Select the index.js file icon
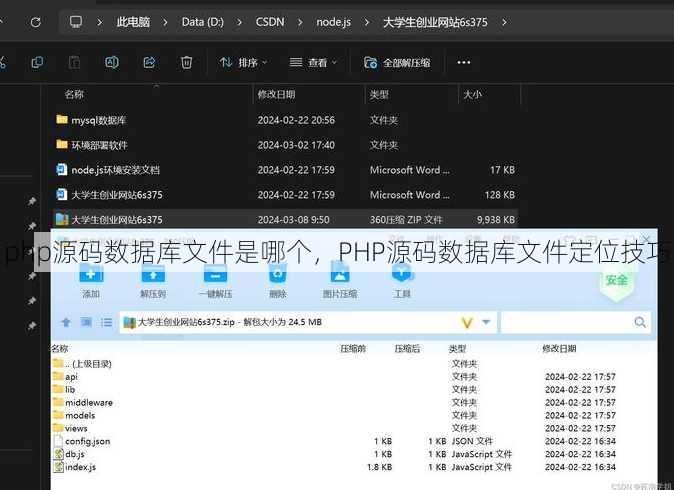Screen dimensions: 674x490 point(58,467)
